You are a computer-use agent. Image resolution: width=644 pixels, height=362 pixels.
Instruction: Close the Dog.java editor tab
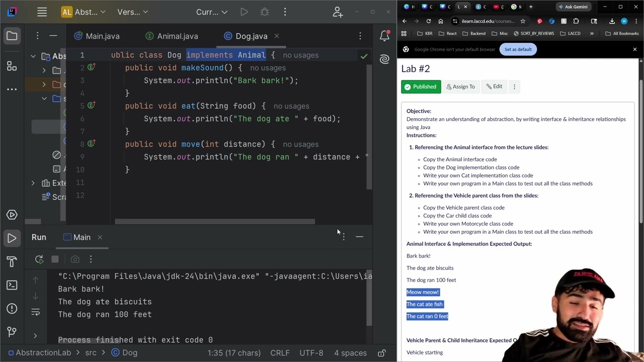[277, 36]
